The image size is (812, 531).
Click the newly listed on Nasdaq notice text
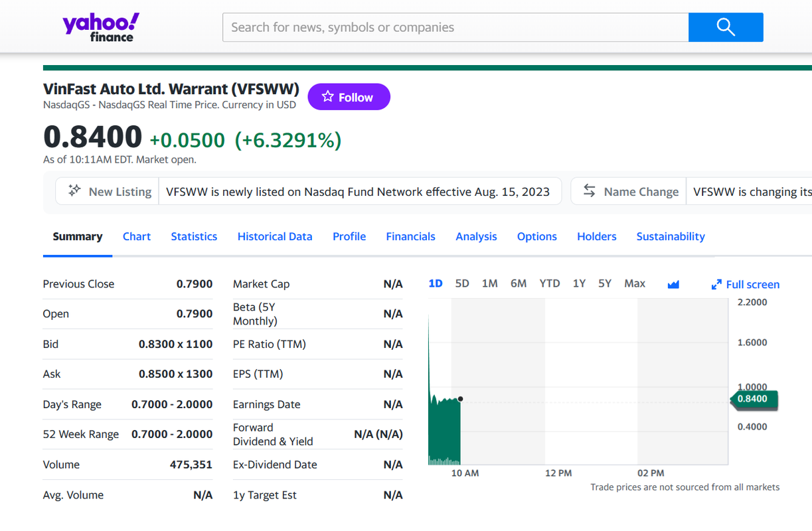358,192
